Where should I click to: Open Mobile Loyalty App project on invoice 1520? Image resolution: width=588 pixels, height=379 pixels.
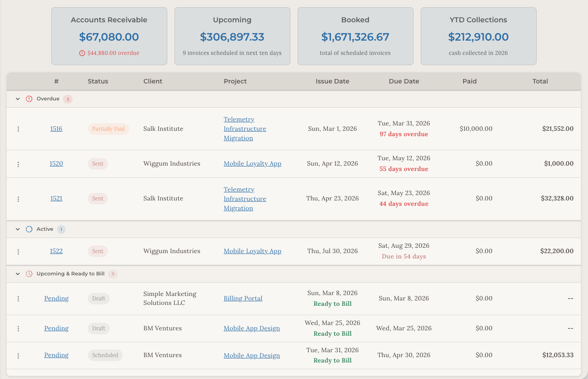coord(253,163)
